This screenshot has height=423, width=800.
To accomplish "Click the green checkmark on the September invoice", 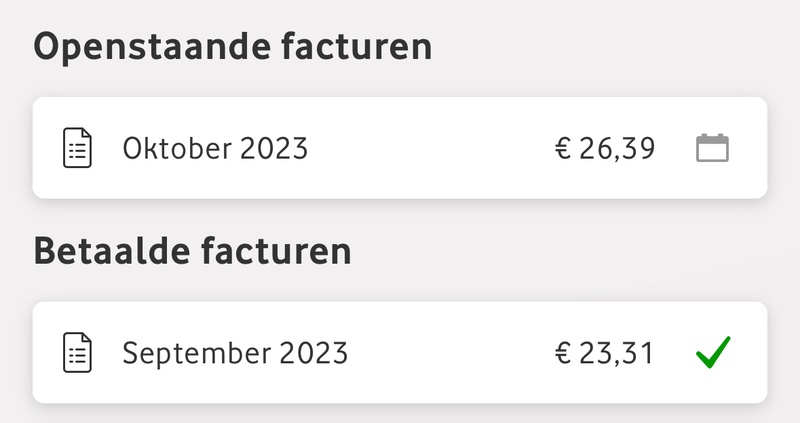I will click(713, 352).
